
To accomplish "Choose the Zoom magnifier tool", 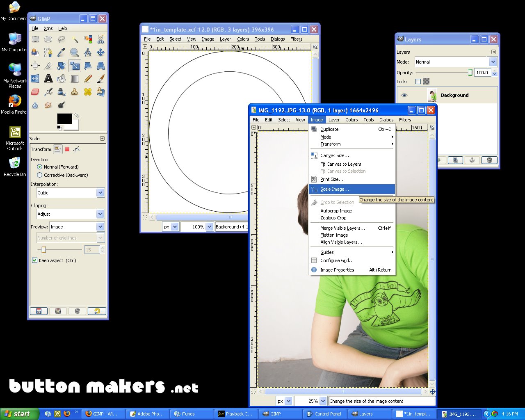I will tap(75, 52).
